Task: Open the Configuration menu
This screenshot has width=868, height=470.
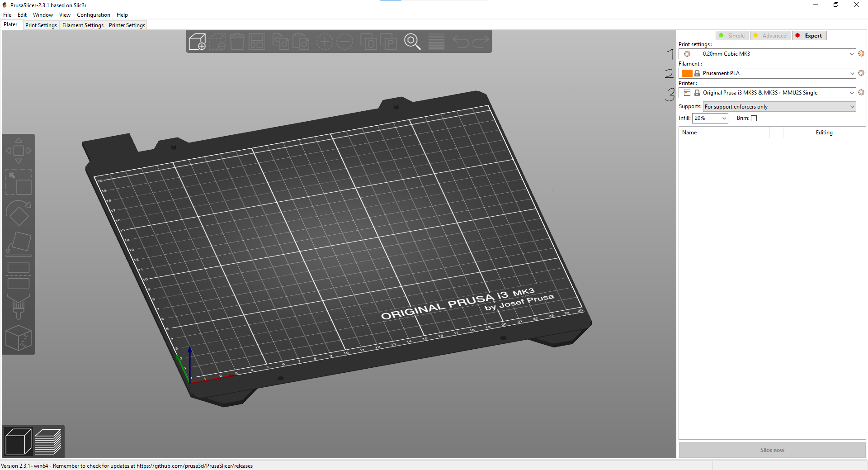Action: [x=94, y=15]
